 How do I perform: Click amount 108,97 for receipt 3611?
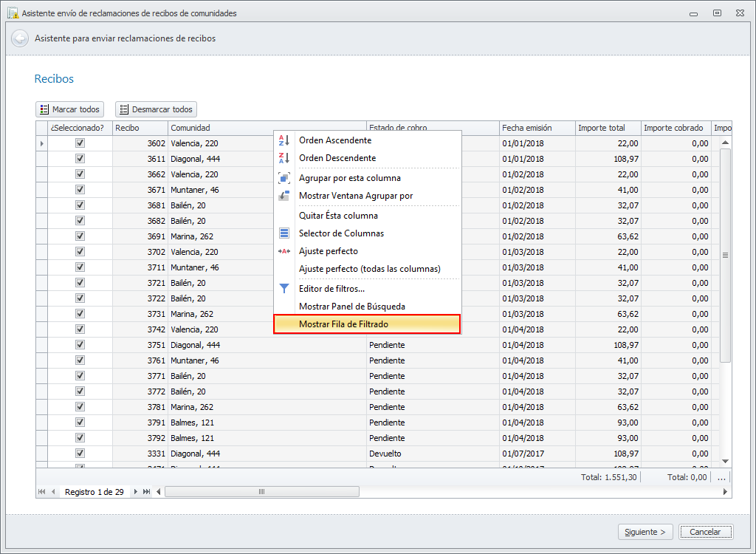608,159
